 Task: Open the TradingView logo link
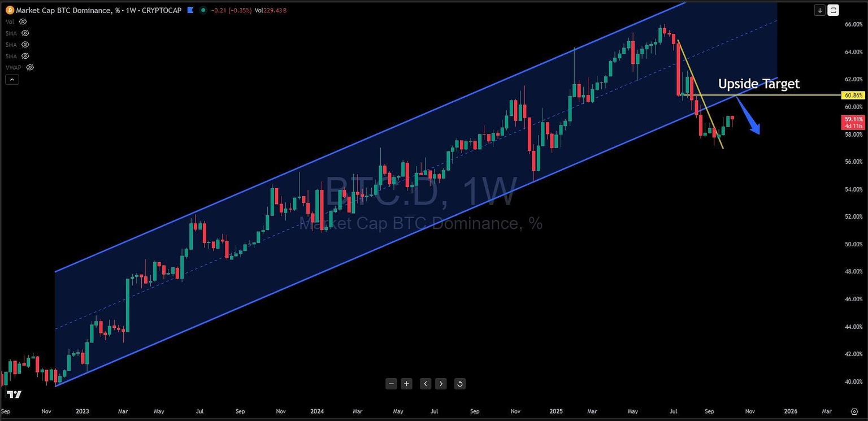[x=14, y=394]
